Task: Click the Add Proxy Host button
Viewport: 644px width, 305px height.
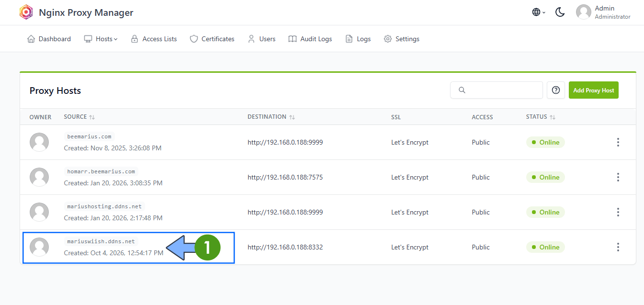Action: click(x=594, y=90)
